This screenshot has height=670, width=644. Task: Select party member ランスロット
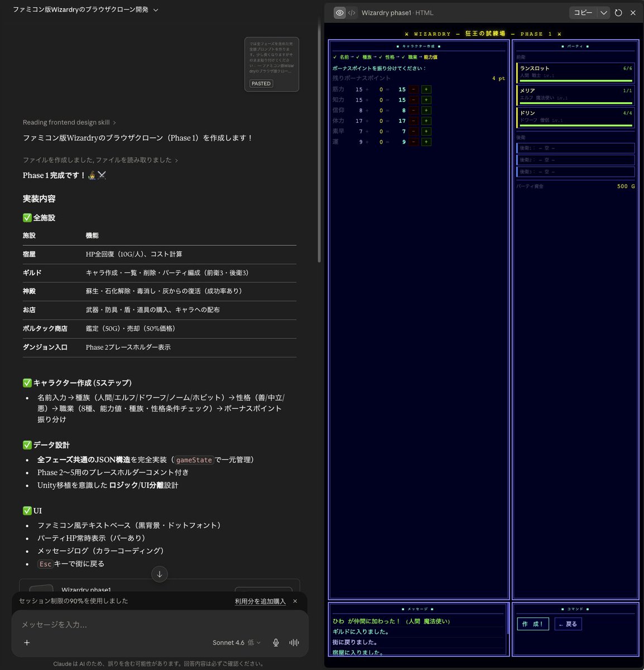coord(575,73)
